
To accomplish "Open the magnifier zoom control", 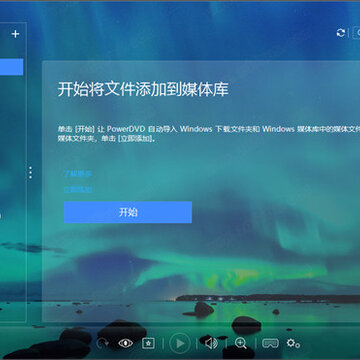I will tap(240, 343).
